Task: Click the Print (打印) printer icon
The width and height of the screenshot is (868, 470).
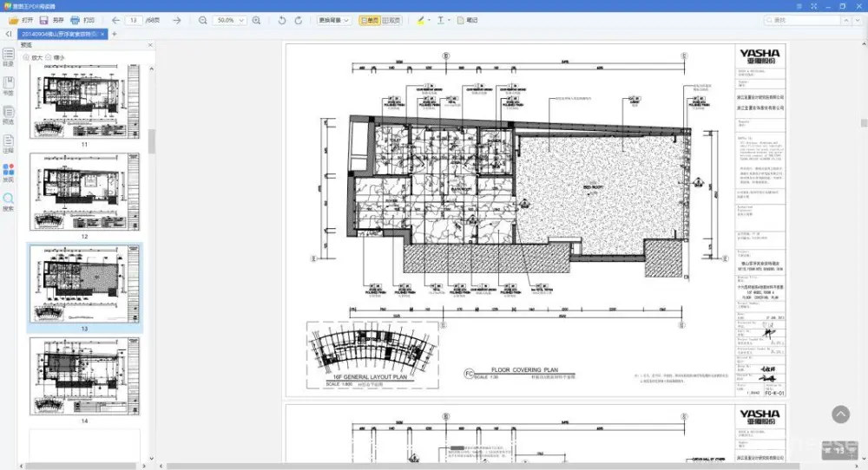Action: [x=75, y=20]
